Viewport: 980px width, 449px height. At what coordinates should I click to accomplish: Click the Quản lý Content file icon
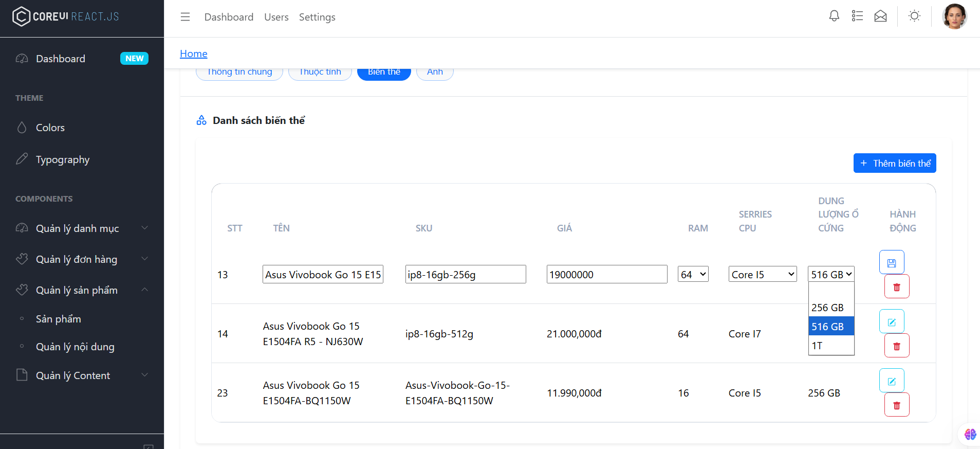click(22, 375)
